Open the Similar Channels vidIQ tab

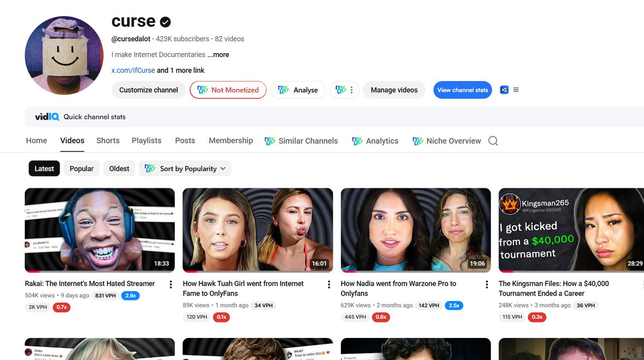pos(302,141)
